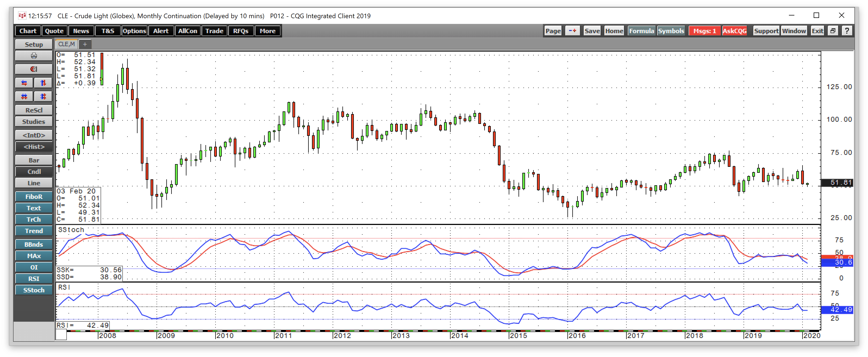Click the restore-windows icon in toolbar
Image resolution: width=868 pixels, height=357 pixels.
pyautogui.click(x=833, y=31)
